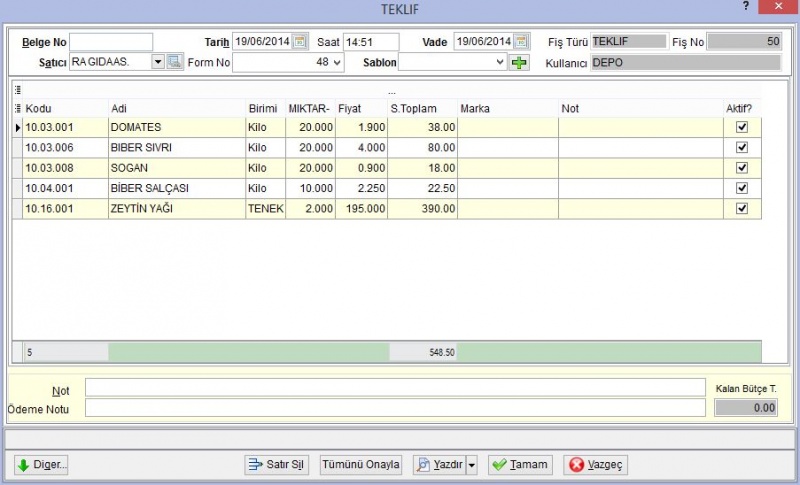Click the footer total 548.50
The width and height of the screenshot is (800, 485).
423,352
